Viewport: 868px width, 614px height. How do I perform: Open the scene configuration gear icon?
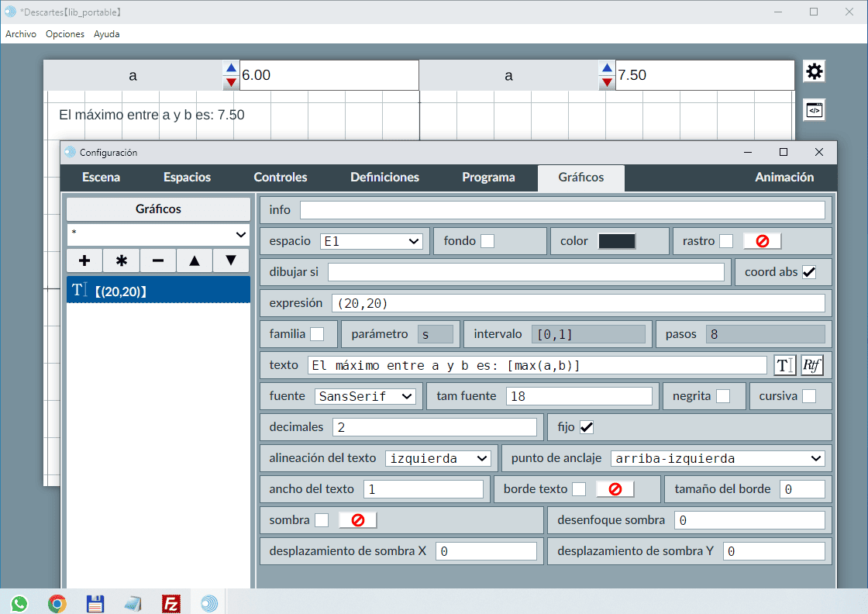(814, 72)
